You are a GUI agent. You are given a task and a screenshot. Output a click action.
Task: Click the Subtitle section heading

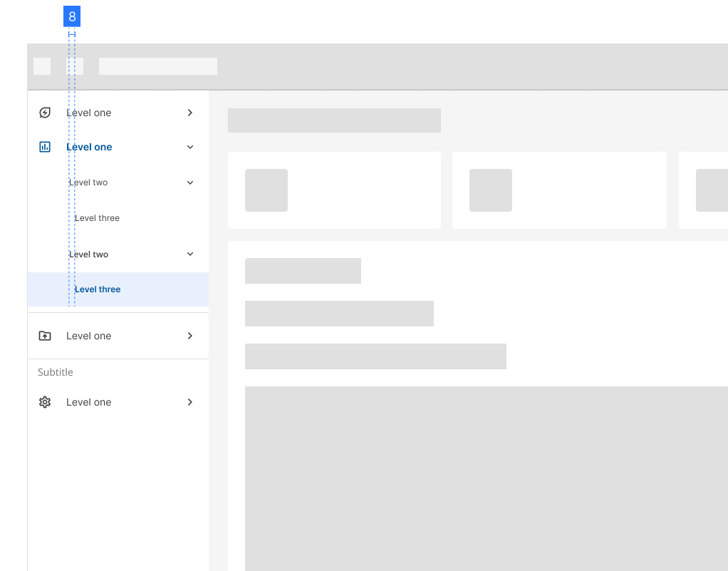point(56,372)
